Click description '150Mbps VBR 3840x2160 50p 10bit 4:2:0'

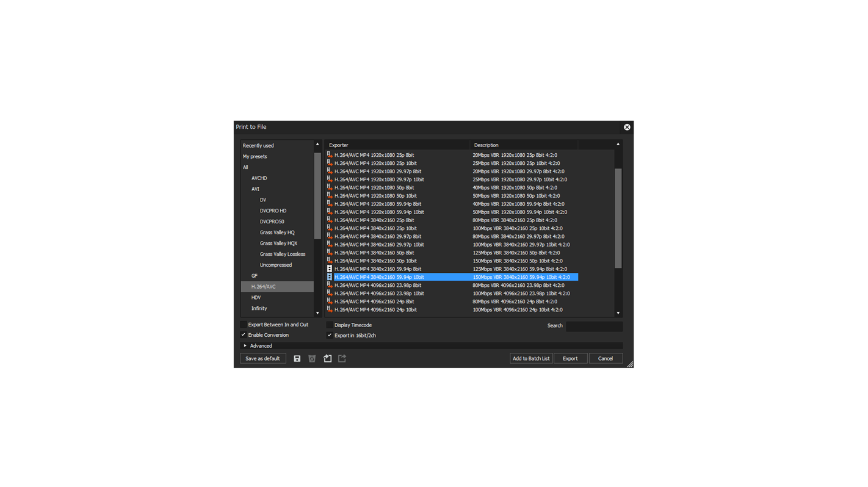518,261
